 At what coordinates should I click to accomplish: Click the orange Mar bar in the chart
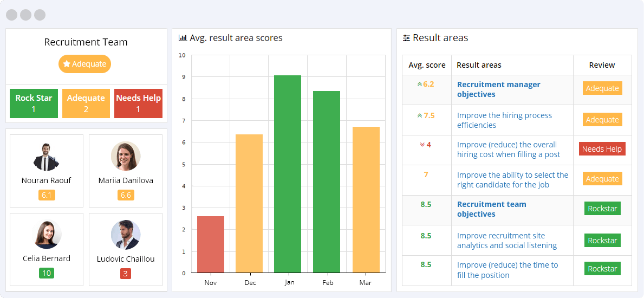[x=366, y=200]
